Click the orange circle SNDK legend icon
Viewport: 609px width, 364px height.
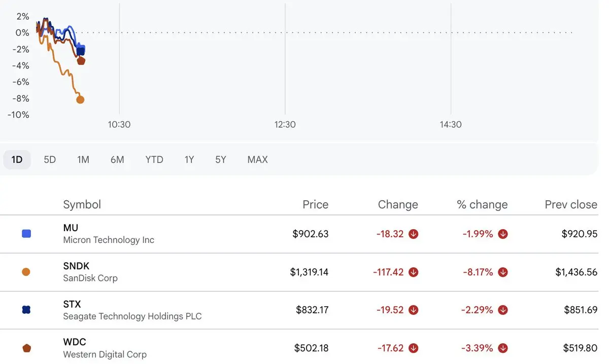click(26, 272)
